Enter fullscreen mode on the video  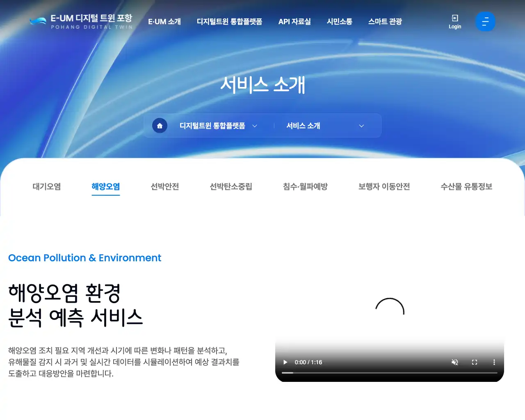pos(475,362)
